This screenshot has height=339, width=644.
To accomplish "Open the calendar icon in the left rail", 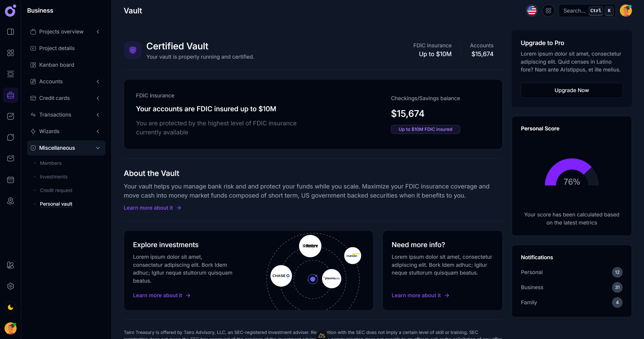I will pyautogui.click(x=11, y=180).
